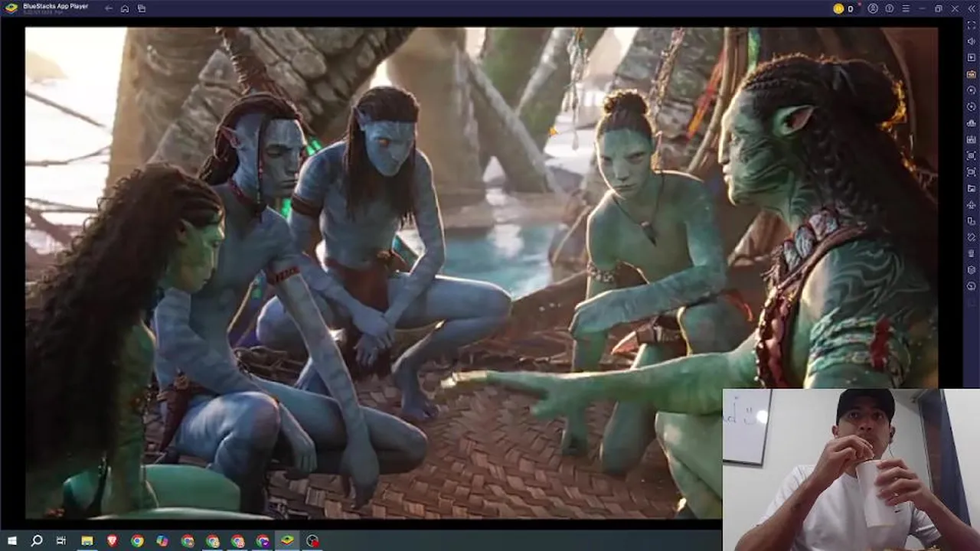Image resolution: width=980 pixels, height=551 pixels.
Task: Open multi-instance two-phones sidebar icon
Action: tap(972, 221)
